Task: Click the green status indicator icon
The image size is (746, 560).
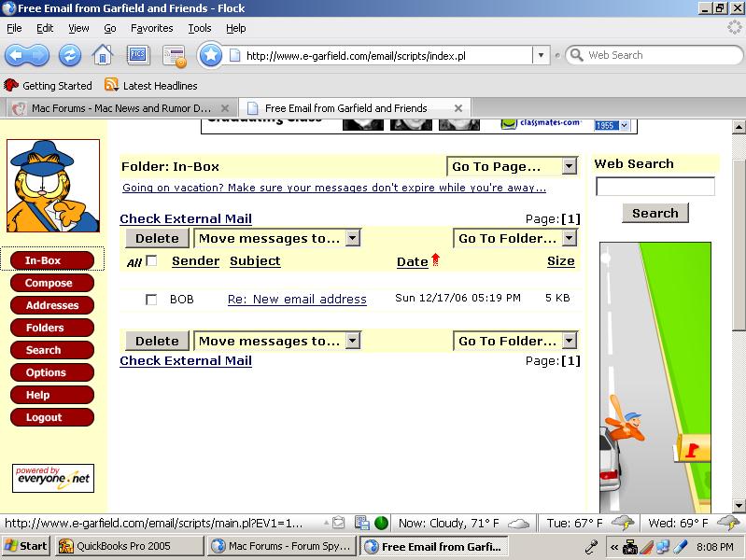Action: 381,523
